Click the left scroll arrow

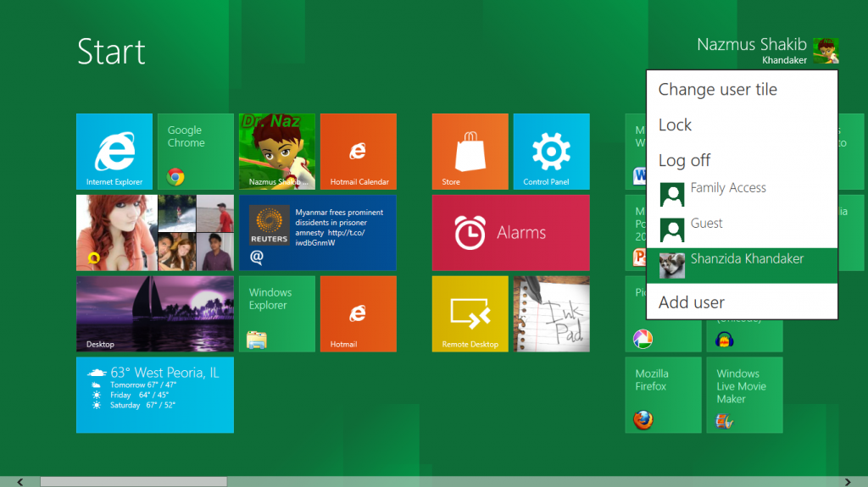20,482
